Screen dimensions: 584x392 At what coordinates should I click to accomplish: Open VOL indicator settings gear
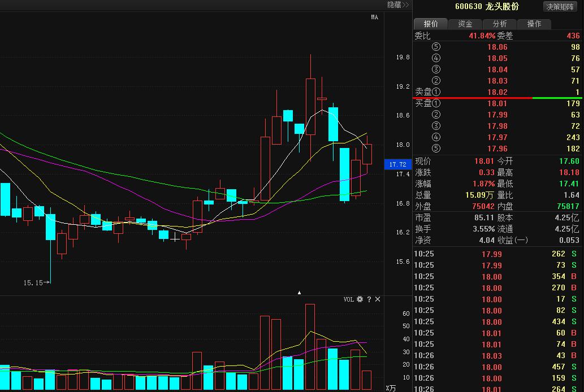pyautogui.click(x=360, y=299)
